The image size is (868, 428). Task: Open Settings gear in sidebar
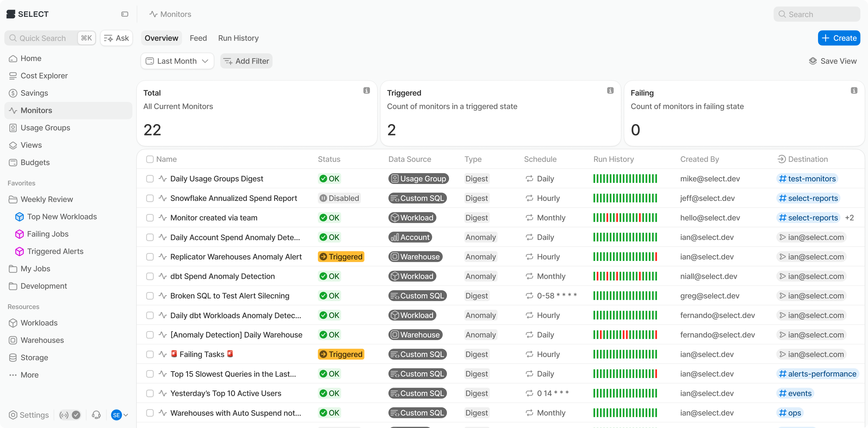13,415
